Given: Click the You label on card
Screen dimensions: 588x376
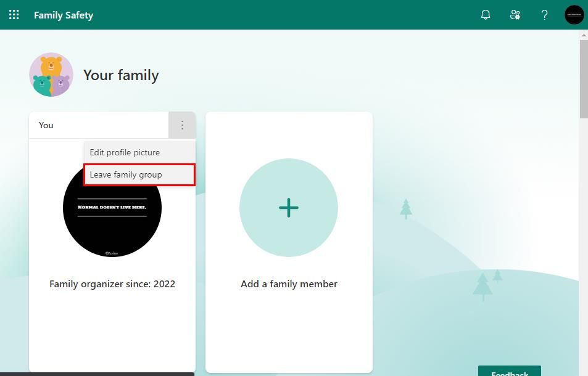Looking at the screenshot, I should click(46, 125).
